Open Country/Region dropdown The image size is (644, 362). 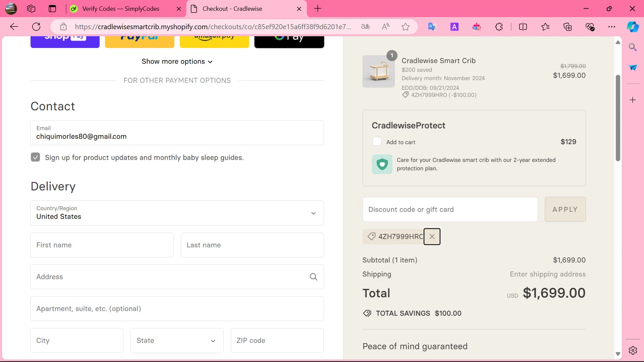click(177, 213)
